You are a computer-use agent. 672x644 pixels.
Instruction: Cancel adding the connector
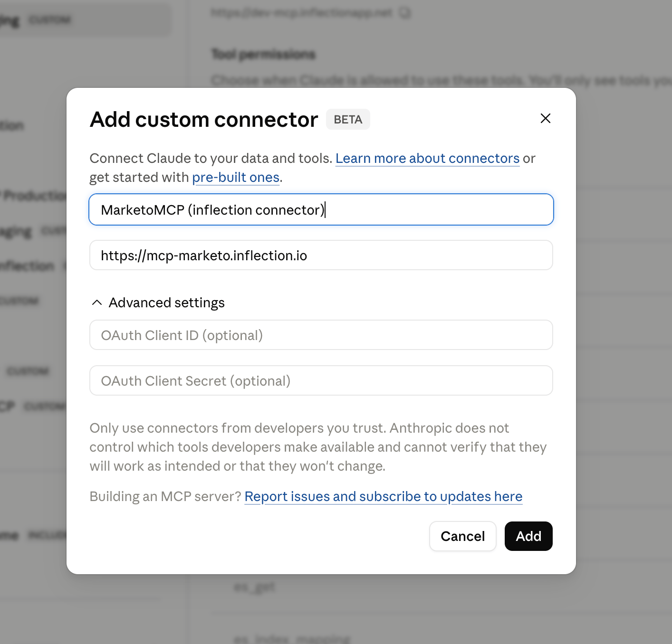(x=463, y=536)
